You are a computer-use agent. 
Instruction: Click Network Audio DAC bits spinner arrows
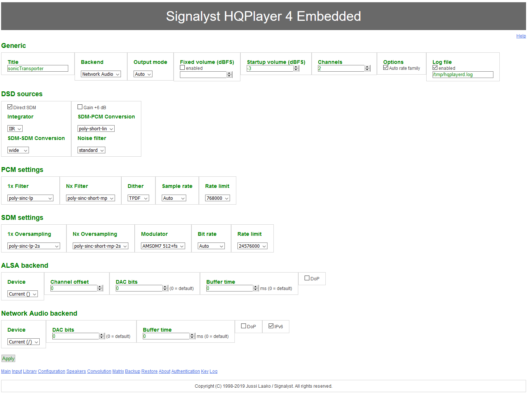click(102, 336)
